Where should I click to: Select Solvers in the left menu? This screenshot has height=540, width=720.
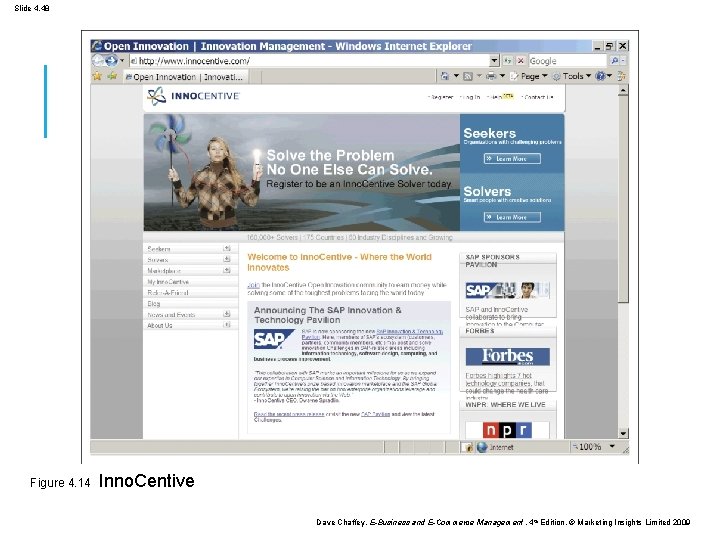pos(158,260)
